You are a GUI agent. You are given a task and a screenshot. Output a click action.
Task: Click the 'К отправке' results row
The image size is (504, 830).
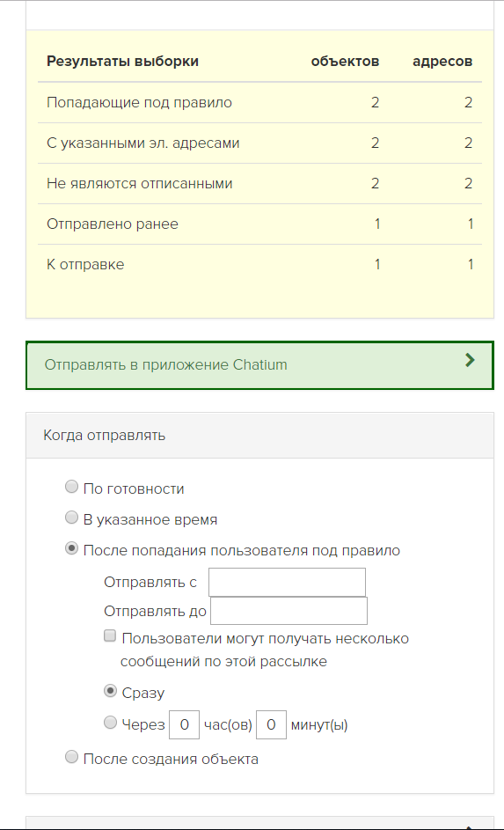[259, 265]
